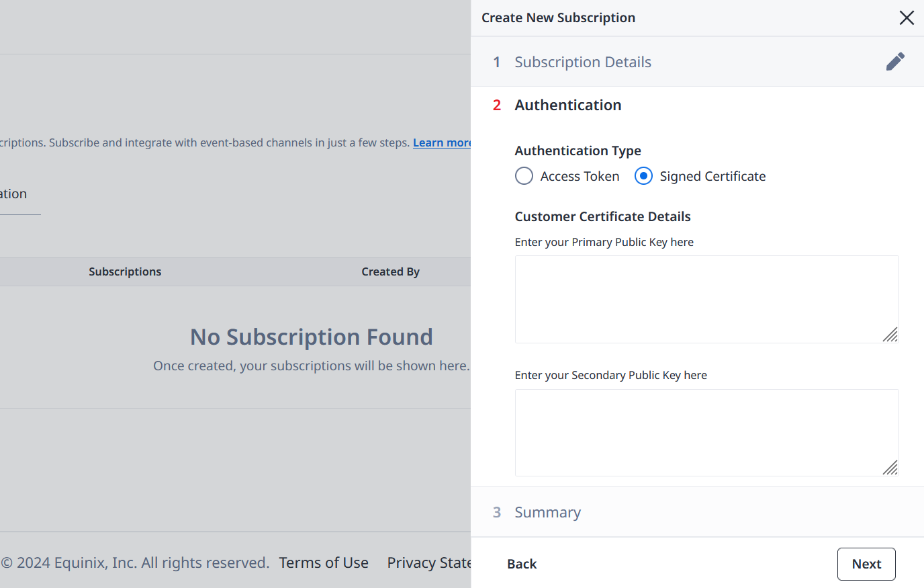
Task: Go to the Next step
Action: 866,564
